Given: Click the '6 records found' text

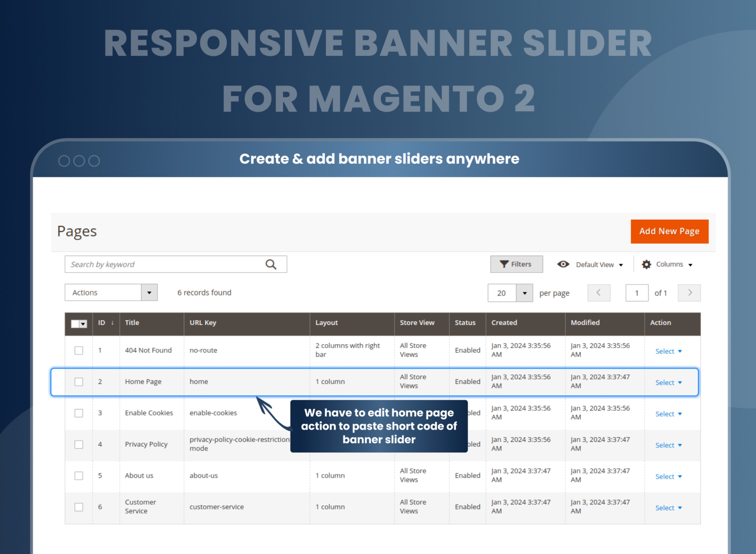Looking at the screenshot, I should (x=204, y=292).
